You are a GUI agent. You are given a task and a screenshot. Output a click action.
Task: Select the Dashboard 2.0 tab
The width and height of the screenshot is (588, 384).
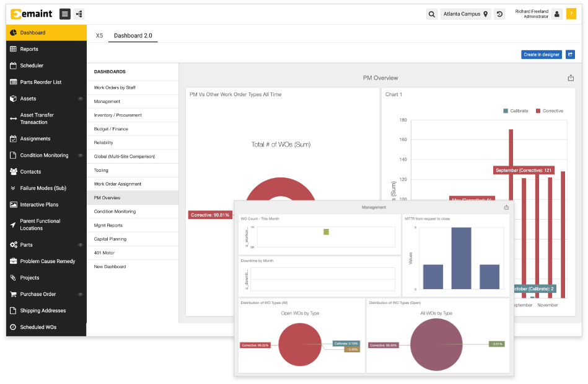pyautogui.click(x=133, y=35)
